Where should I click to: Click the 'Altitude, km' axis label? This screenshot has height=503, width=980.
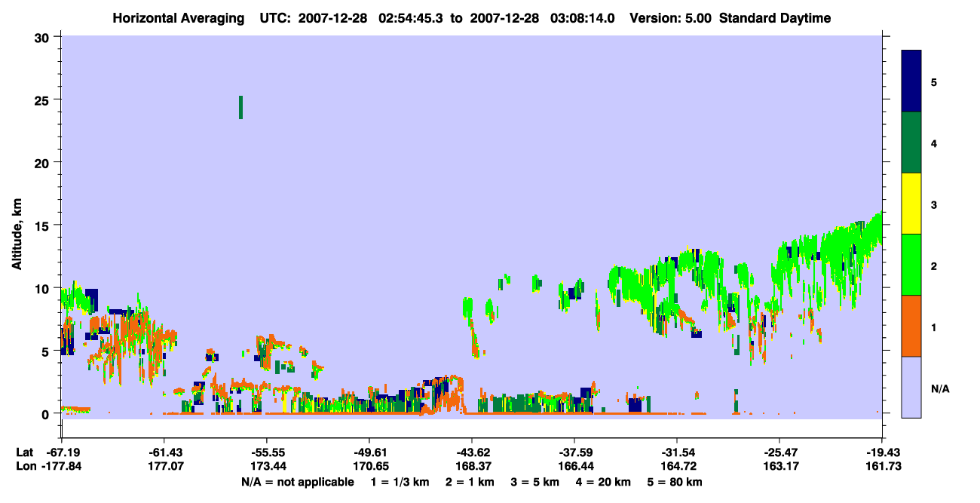17,233
